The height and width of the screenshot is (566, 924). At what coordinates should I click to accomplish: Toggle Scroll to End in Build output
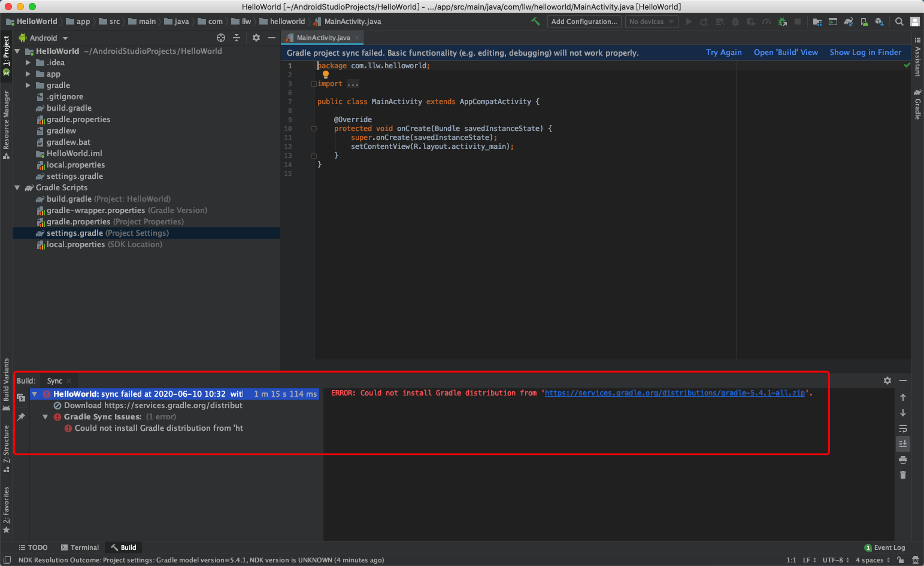(903, 443)
